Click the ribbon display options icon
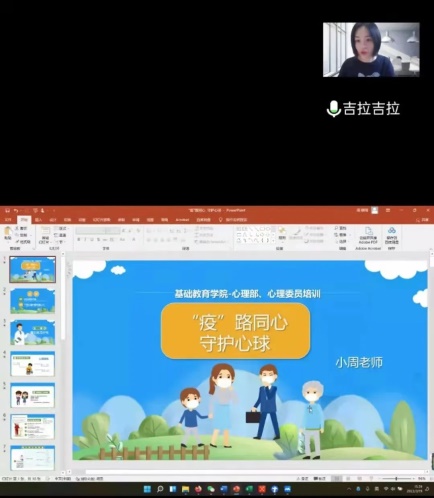This screenshot has height=498, width=434. coord(388,210)
